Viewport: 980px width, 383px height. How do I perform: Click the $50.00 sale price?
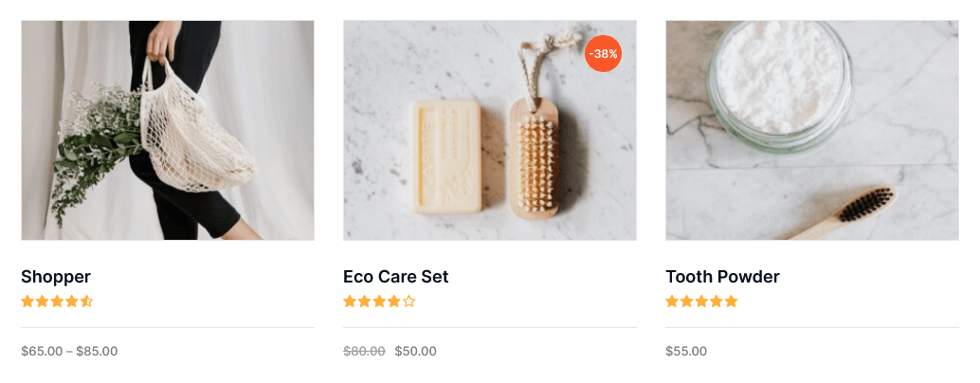[x=416, y=351]
